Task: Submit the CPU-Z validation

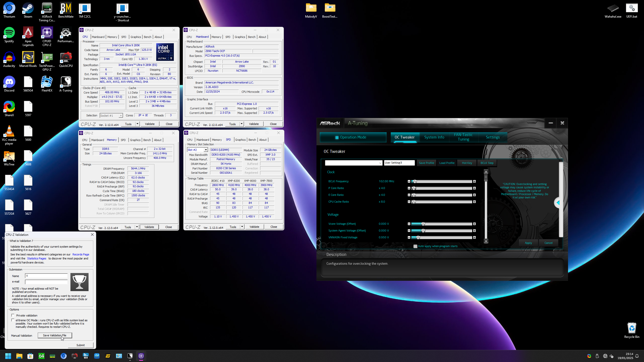Action: tap(80, 345)
